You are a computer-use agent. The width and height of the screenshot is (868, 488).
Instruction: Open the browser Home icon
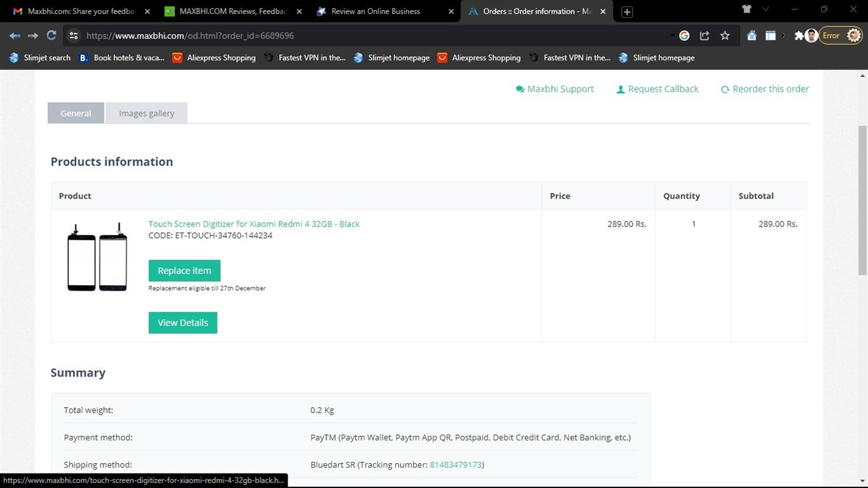[752, 36]
